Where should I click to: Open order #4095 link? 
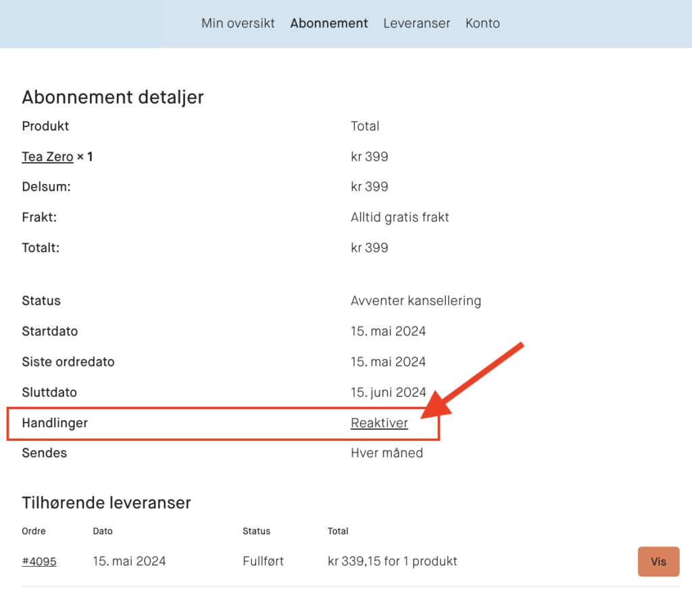pyautogui.click(x=39, y=561)
